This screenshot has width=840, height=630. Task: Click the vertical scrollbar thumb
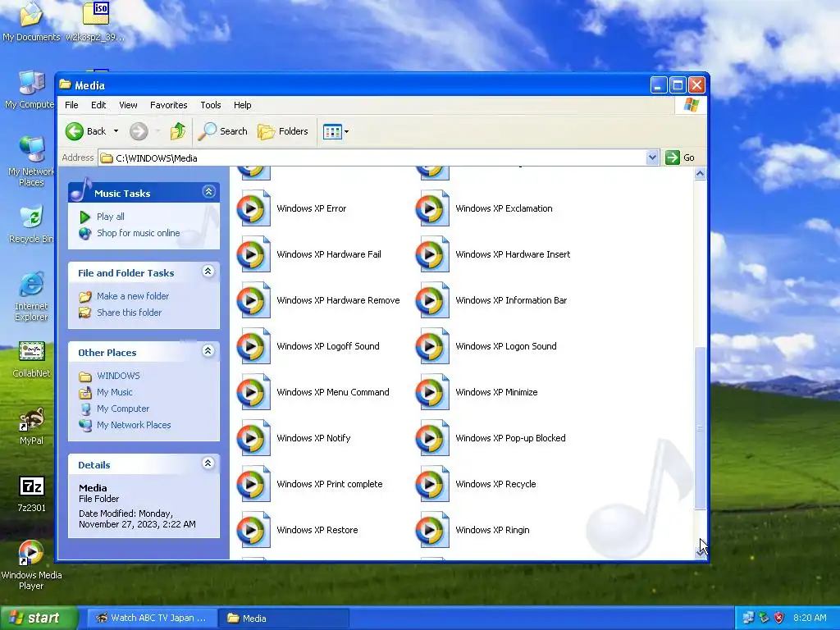click(700, 428)
